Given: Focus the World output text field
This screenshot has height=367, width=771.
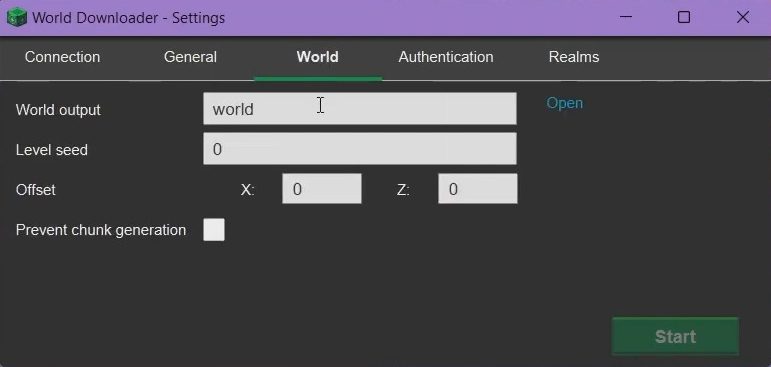Looking at the screenshot, I should point(360,109).
